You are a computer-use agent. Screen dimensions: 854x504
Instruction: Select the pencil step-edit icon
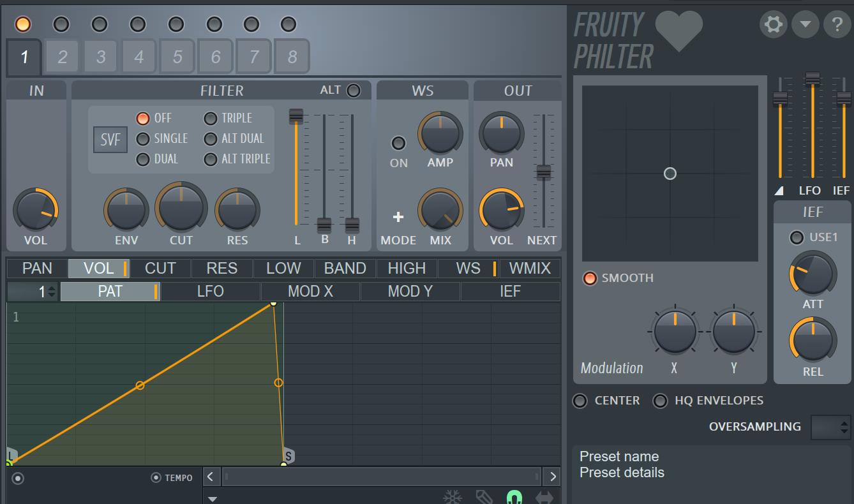[484, 497]
